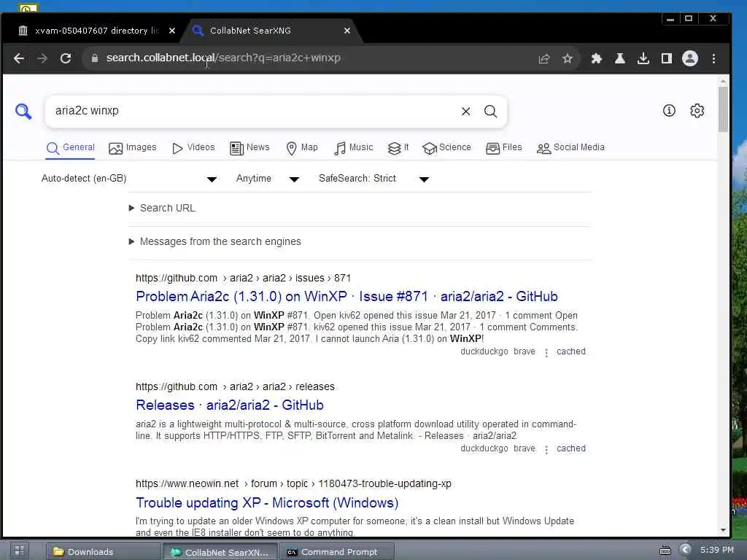Close the xvam-050407607 directory tab

coord(172,31)
